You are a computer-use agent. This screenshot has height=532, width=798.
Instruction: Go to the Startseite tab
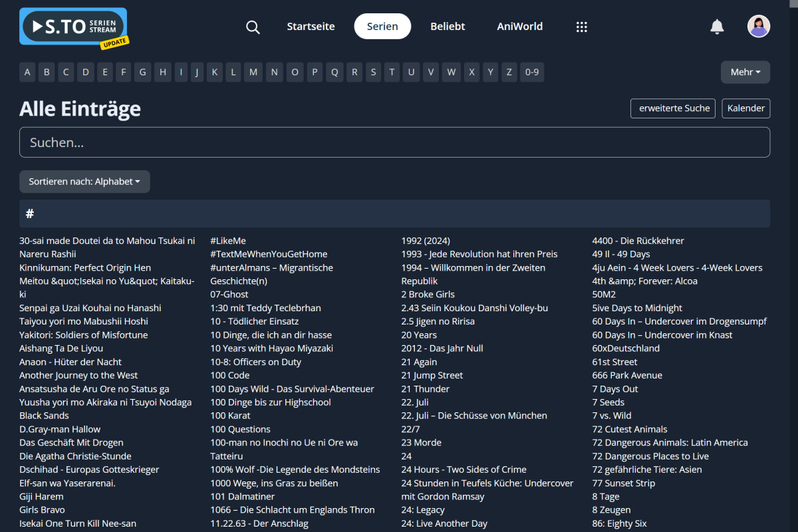[x=311, y=27]
